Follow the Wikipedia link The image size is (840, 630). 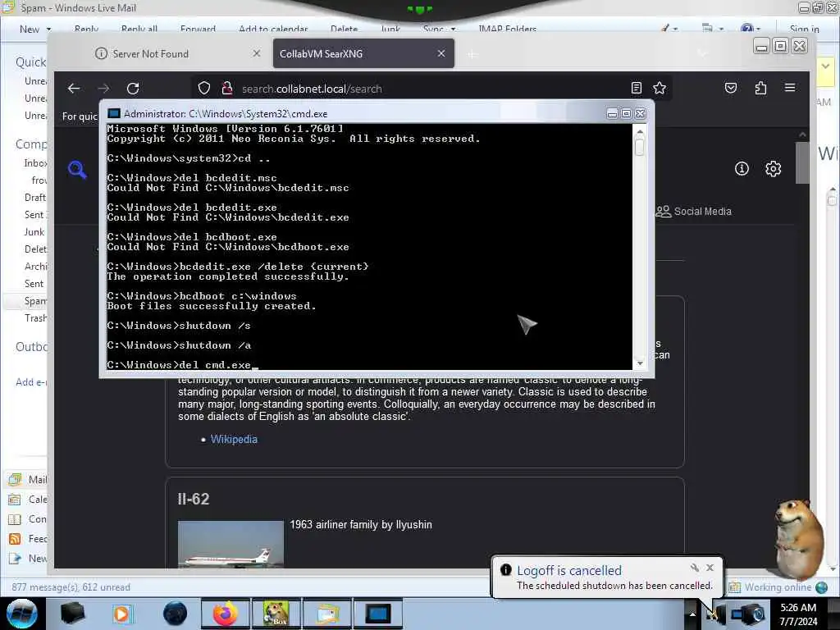tap(234, 440)
